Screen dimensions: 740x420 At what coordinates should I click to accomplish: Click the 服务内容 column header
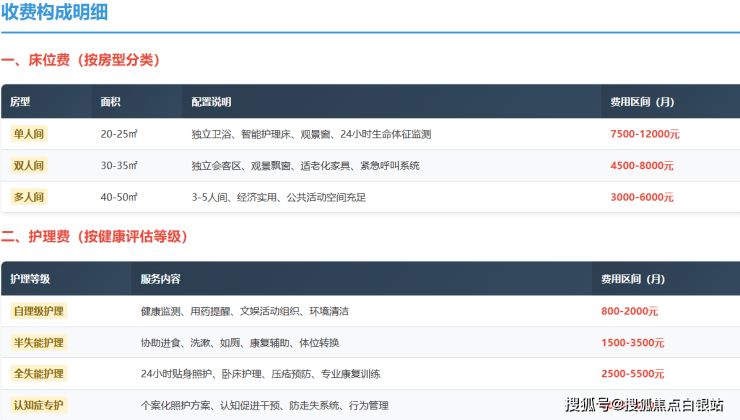pyautogui.click(x=160, y=279)
